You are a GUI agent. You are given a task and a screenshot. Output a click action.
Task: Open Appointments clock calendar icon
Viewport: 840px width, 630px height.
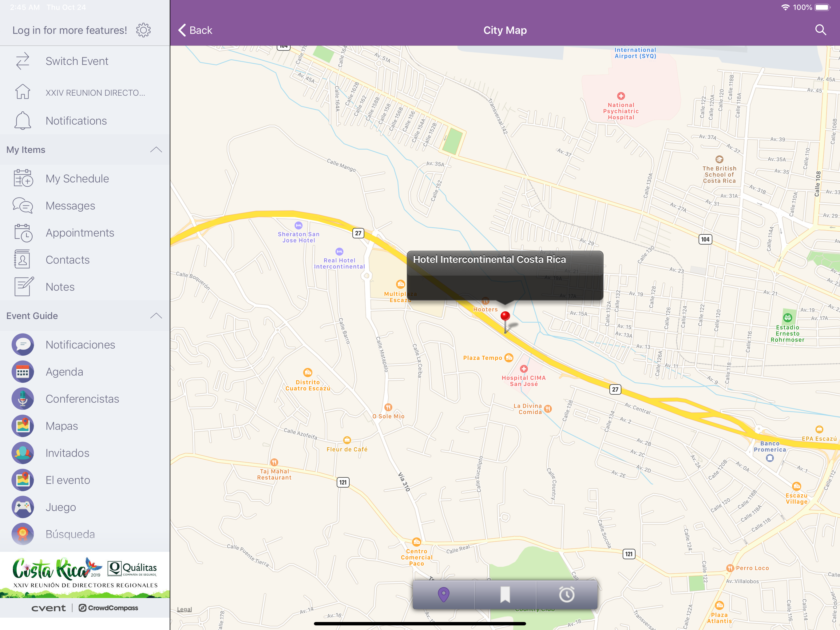[23, 233]
